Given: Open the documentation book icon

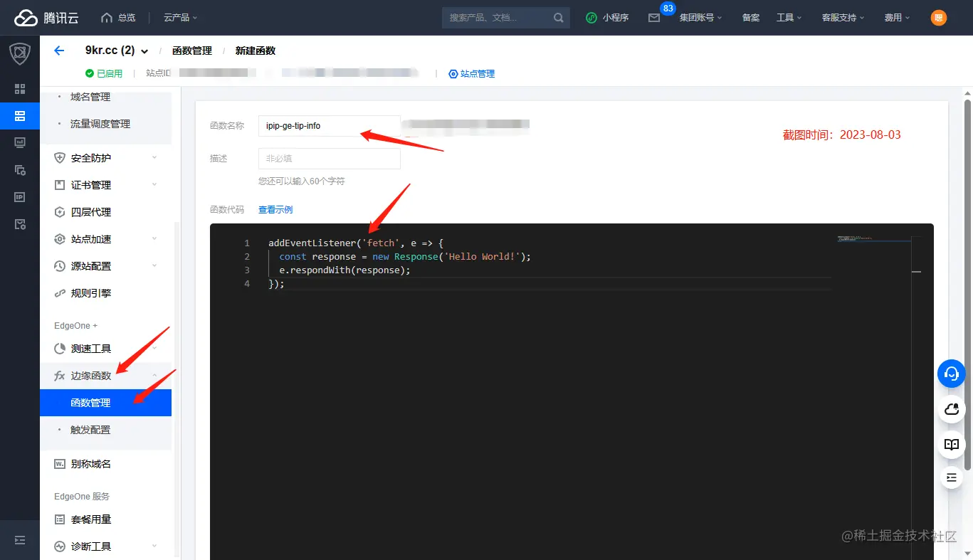Looking at the screenshot, I should [952, 444].
